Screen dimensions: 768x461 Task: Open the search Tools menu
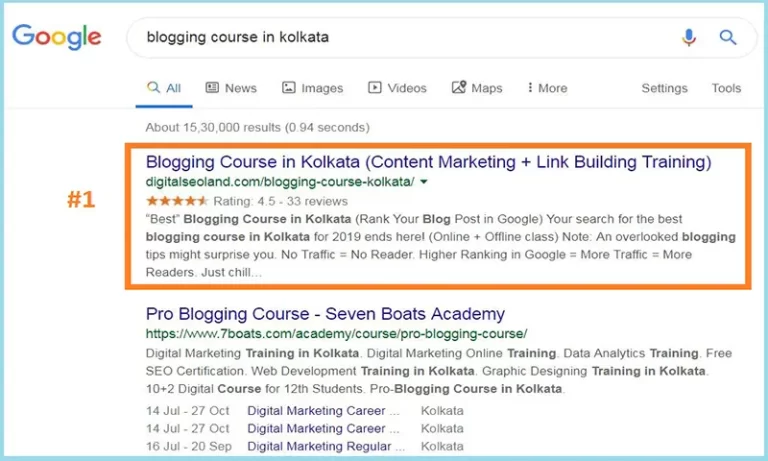click(x=726, y=88)
